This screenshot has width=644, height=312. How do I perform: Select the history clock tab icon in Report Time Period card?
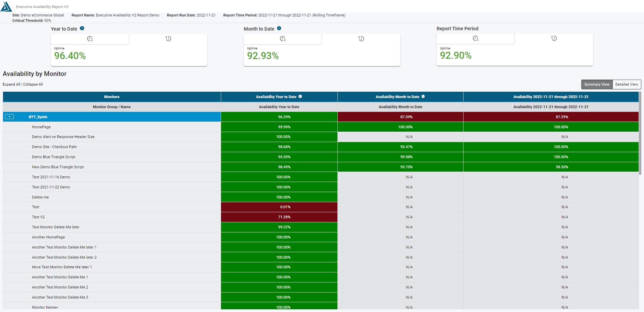click(554, 39)
